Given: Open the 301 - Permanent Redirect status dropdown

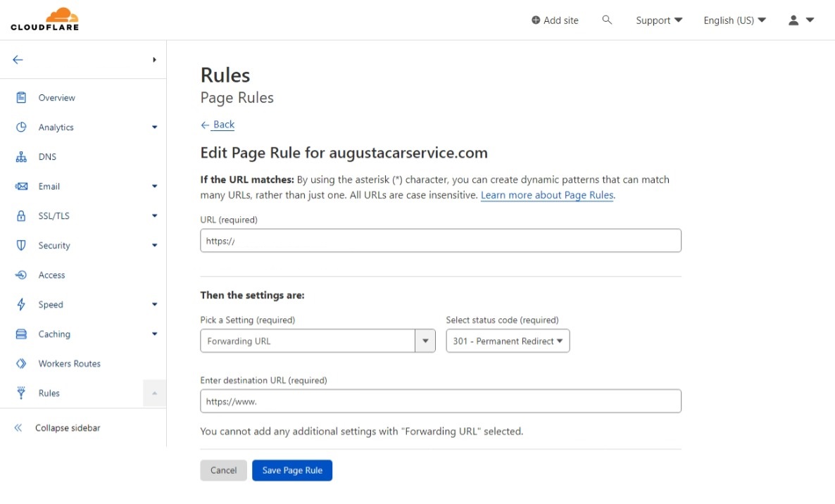Looking at the screenshot, I should pos(508,341).
